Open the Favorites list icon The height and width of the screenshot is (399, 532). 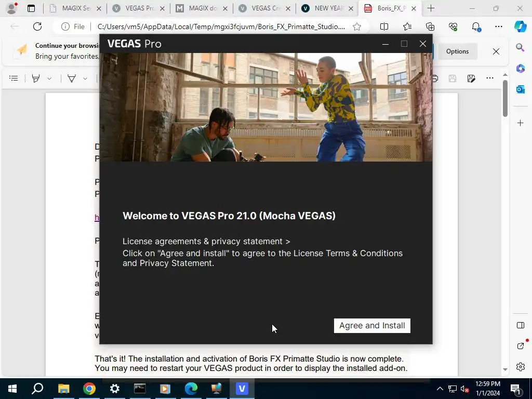tap(407, 26)
